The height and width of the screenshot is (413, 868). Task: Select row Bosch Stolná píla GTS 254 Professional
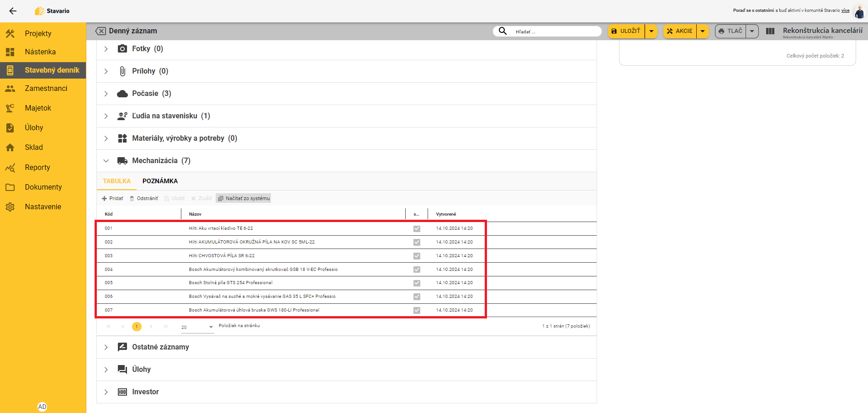point(347,283)
